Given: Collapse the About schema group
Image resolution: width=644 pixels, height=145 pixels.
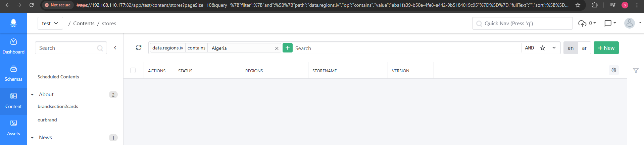Looking at the screenshot, I should [32, 95].
